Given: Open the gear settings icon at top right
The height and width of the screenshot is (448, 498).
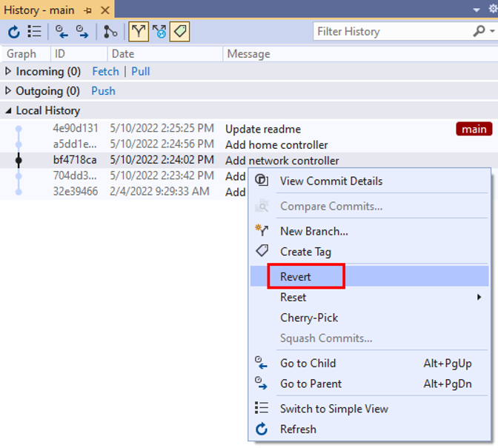Looking at the screenshot, I should click(494, 9).
